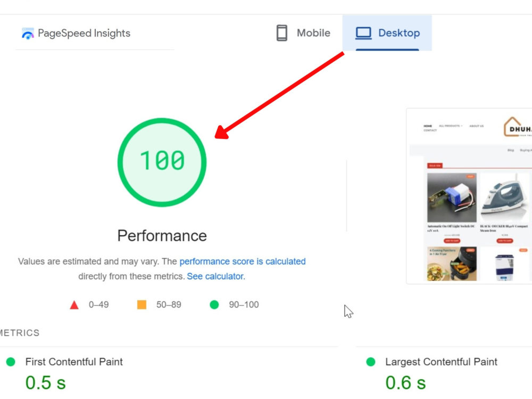
Task: Click the red triangle 0–49 legend icon
Action: point(74,305)
